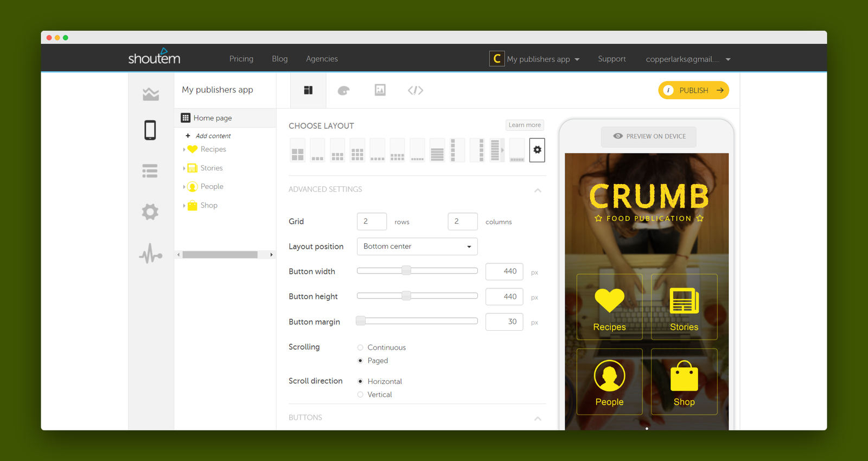The height and width of the screenshot is (461, 868).
Task: Choose the 2x3 small grid layout
Action: point(337,150)
